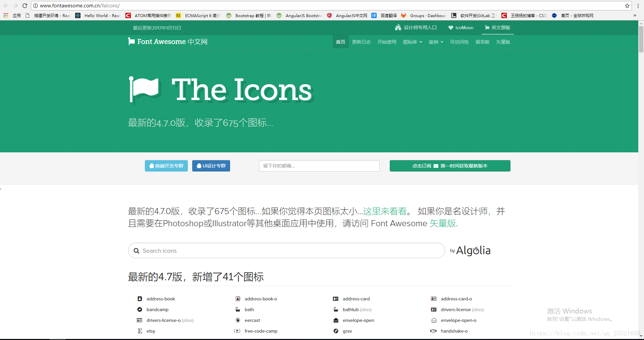The width and height of the screenshot is (644, 340).
Task: Click the envelope-open icon
Action: click(336, 320)
